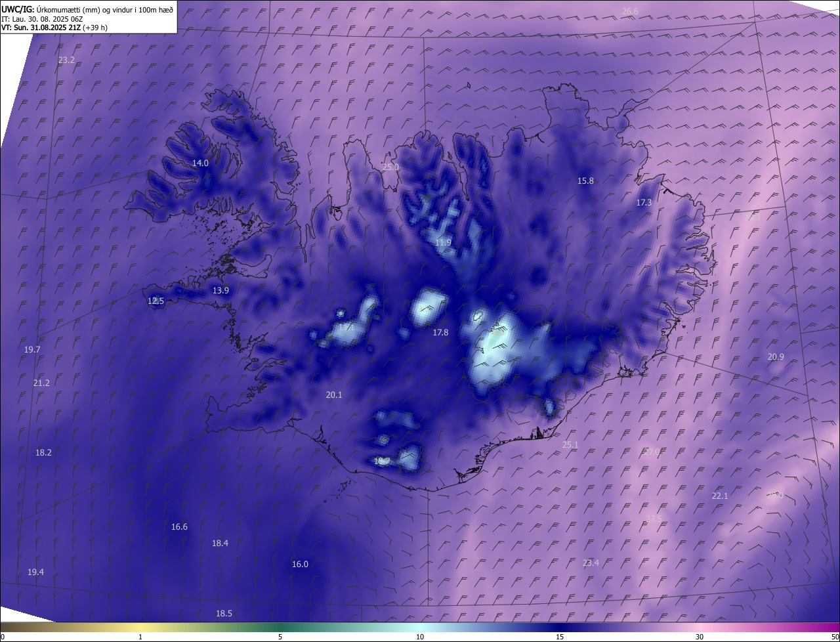
Task: Click the color scale tick label 5
Action: (x=280, y=637)
